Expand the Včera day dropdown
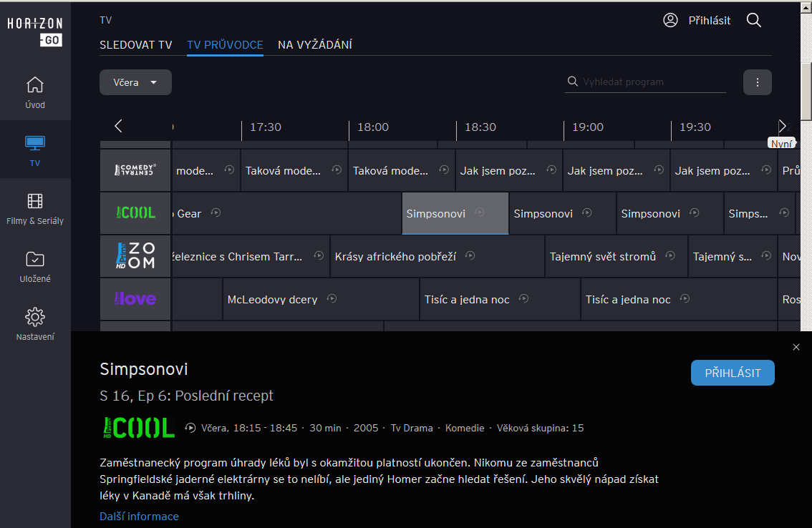Screen dimensions: 812x528 tap(135, 82)
